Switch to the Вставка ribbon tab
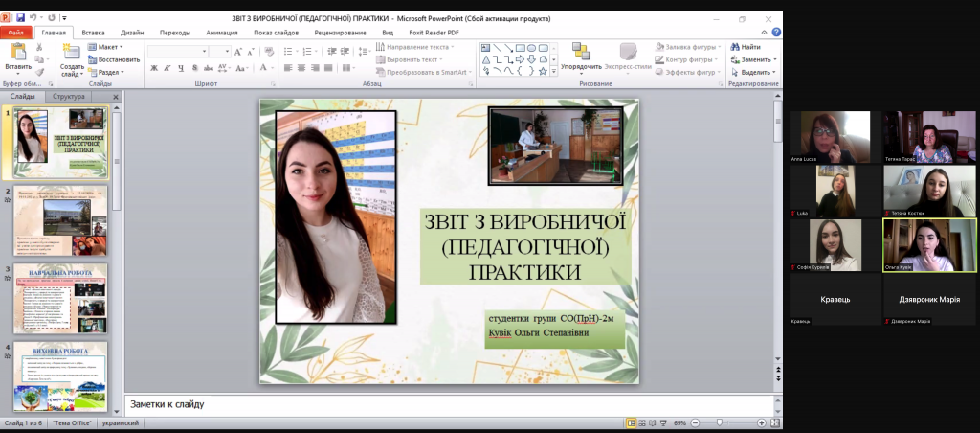This screenshot has height=433, width=980. click(x=94, y=33)
